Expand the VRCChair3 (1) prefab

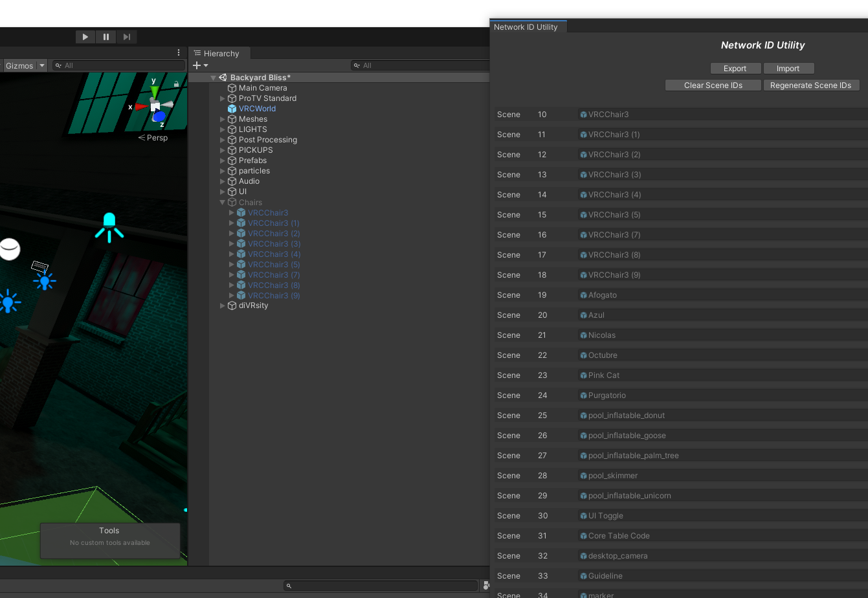point(232,223)
